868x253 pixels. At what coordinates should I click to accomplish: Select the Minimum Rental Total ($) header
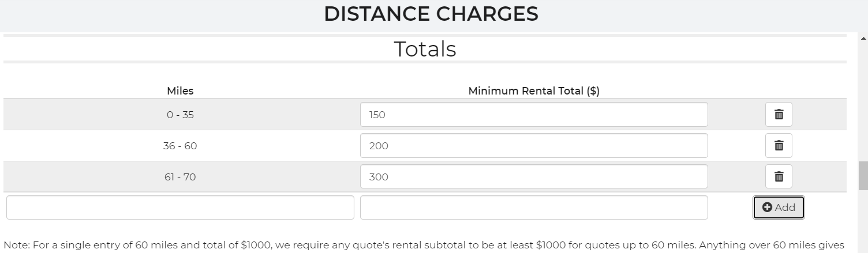click(533, 91)
